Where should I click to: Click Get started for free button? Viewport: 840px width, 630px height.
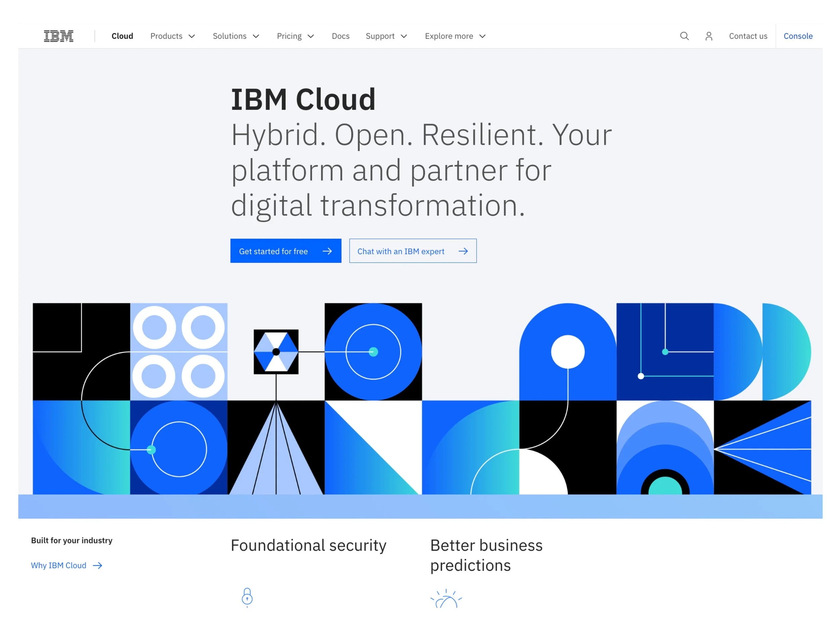pos(286,251)
